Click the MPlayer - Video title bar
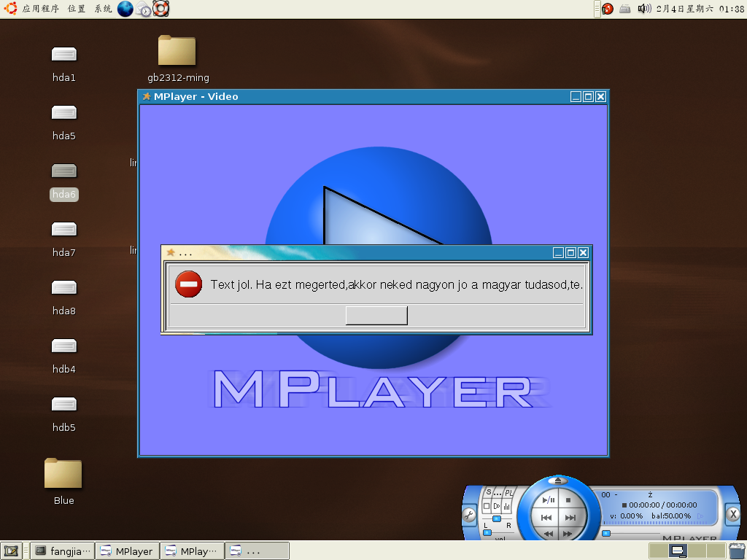Viewport: 747px width, 560px height. (x=373, y=97)
